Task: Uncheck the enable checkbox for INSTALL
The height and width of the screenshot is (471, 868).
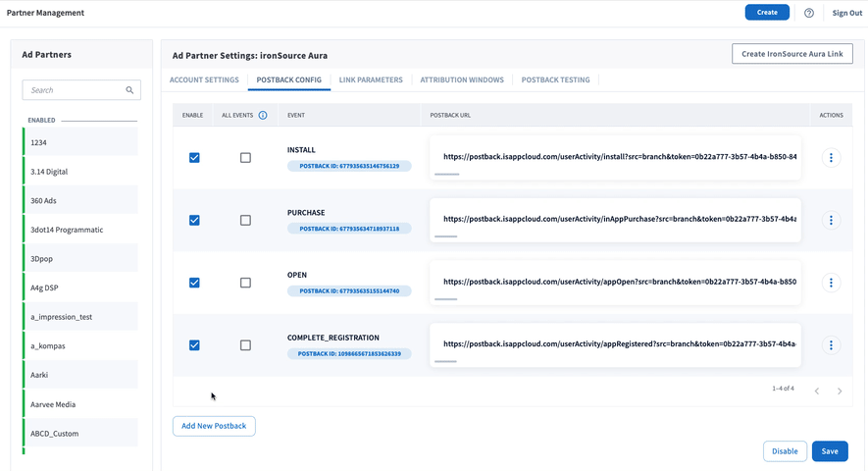Action: click(x=194, y=158)
